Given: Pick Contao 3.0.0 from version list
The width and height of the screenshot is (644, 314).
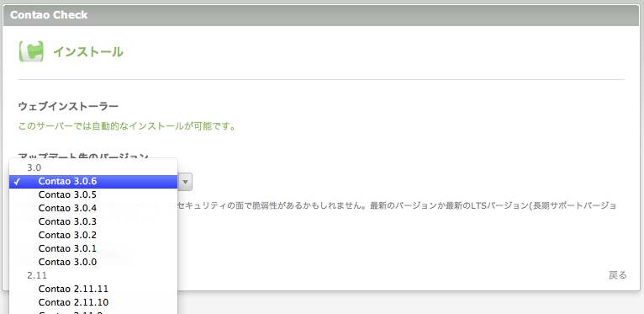Looking at the screenshot, I should coord(93,262).
